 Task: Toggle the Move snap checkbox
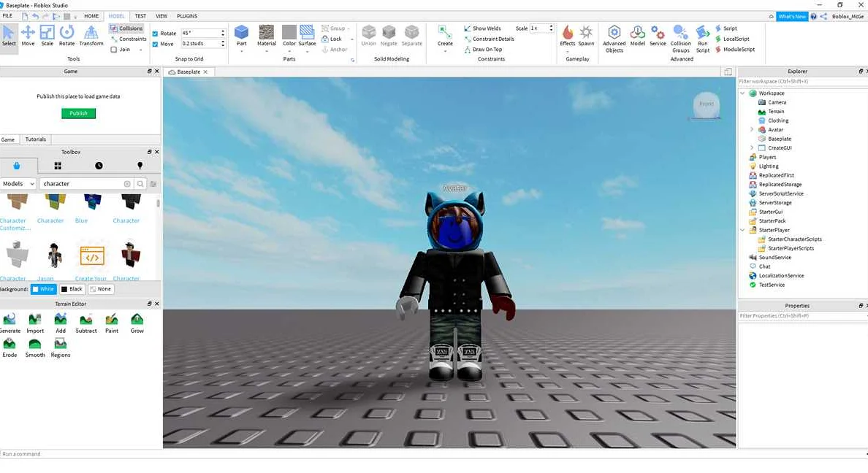(x=155, y=44)
